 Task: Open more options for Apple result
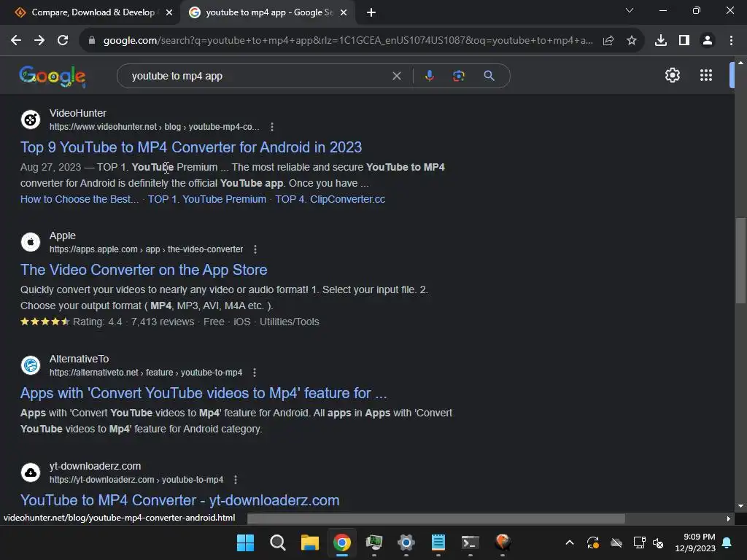255,249
